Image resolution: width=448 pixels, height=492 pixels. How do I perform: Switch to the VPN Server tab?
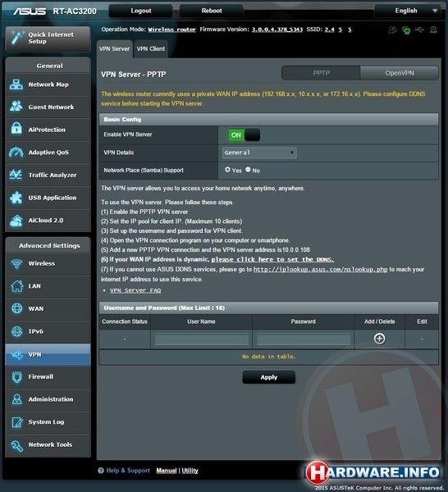[x=115, y=49]
